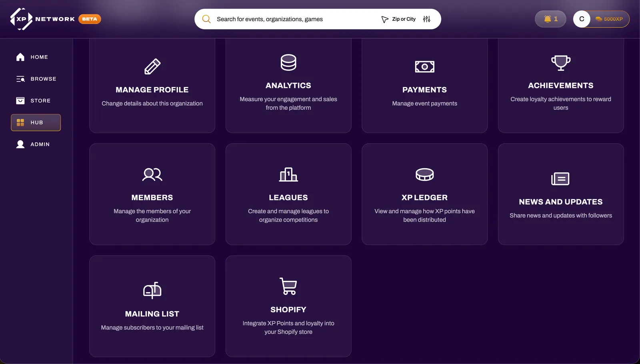Click the XP Ledger coin icon
The height and width of the screenshot is (364, 640).
click(x=424, y=175)
